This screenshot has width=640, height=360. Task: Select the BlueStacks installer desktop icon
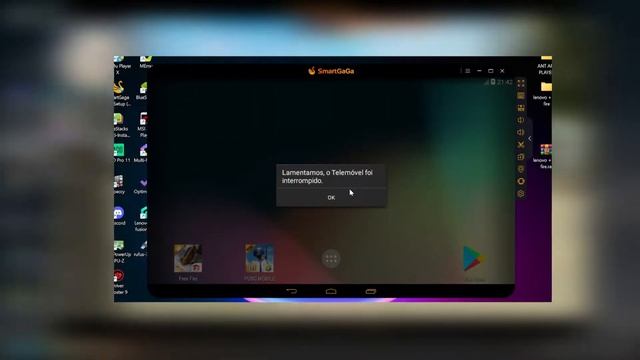[121, 125]
